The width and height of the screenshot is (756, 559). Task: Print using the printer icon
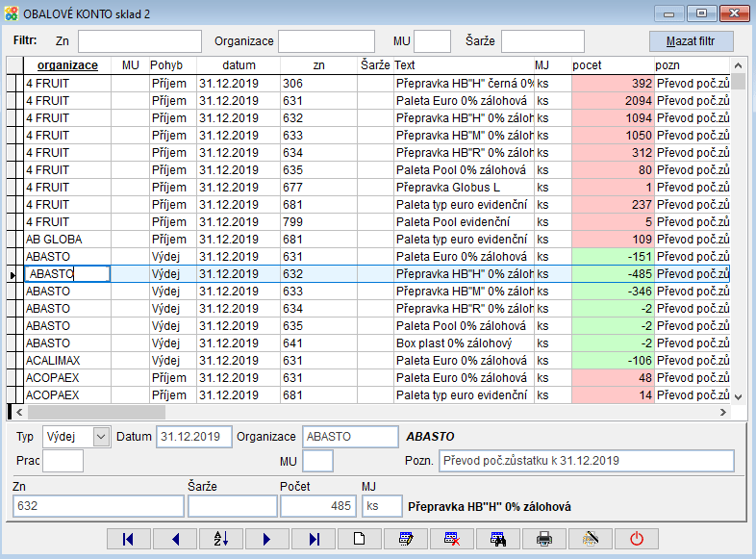coord(544,539)
